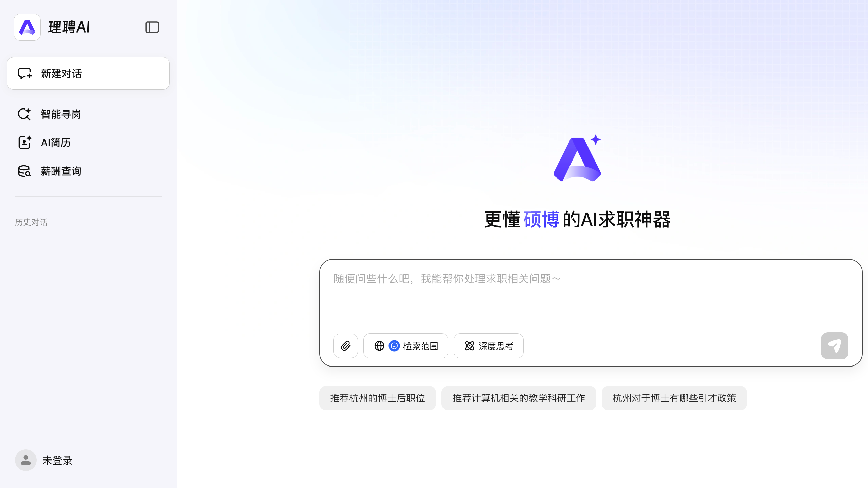Click the globe icon in 检索范围
Image resolution: width=868 pixels, height=488 pixels.
point(379,346)
